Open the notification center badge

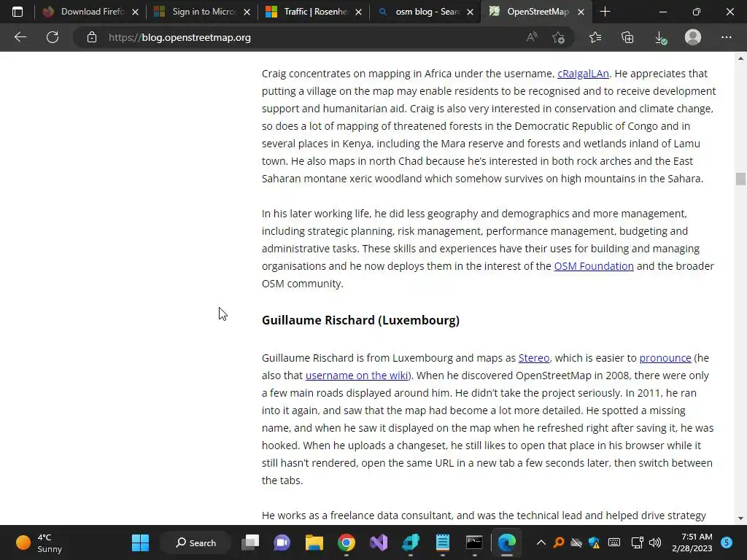click(727, 542)
